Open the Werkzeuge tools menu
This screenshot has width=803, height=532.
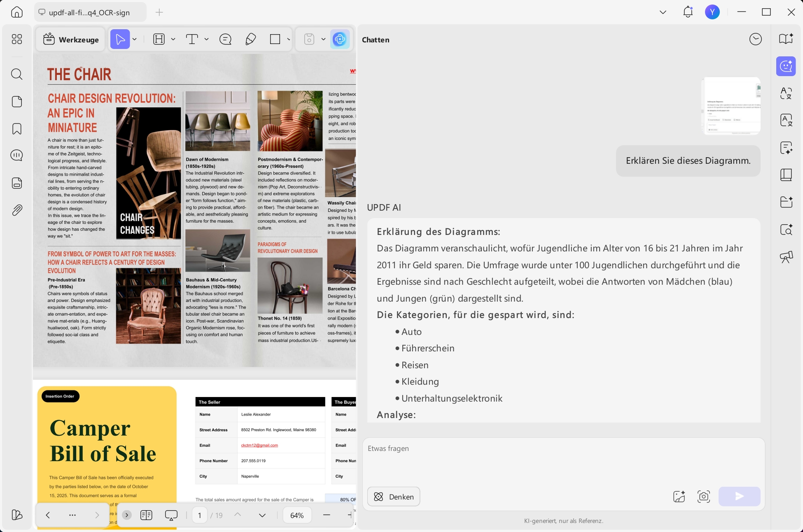[x=71, y=39]
